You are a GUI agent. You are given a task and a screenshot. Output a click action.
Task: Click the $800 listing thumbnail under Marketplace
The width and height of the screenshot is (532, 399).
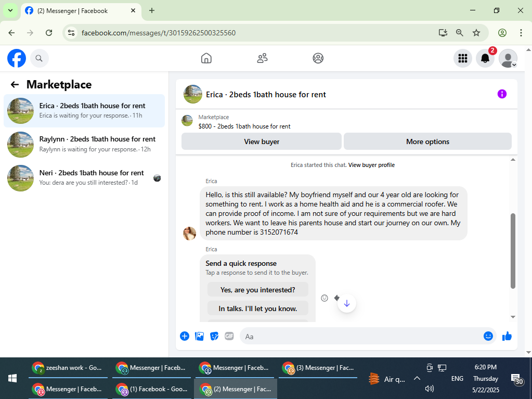pyautogui.click(x=187, y=121)
